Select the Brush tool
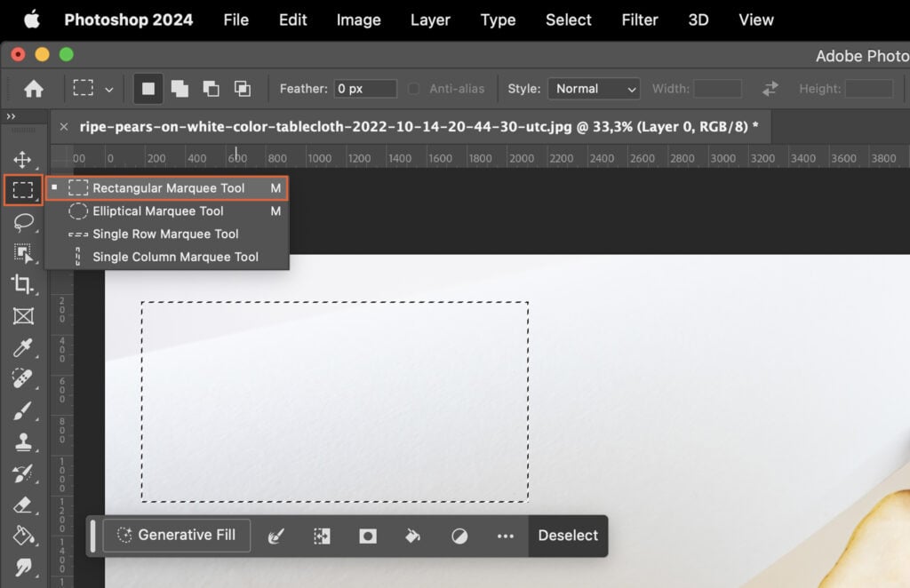The image size is (910, 588). (x=24, y=411)
